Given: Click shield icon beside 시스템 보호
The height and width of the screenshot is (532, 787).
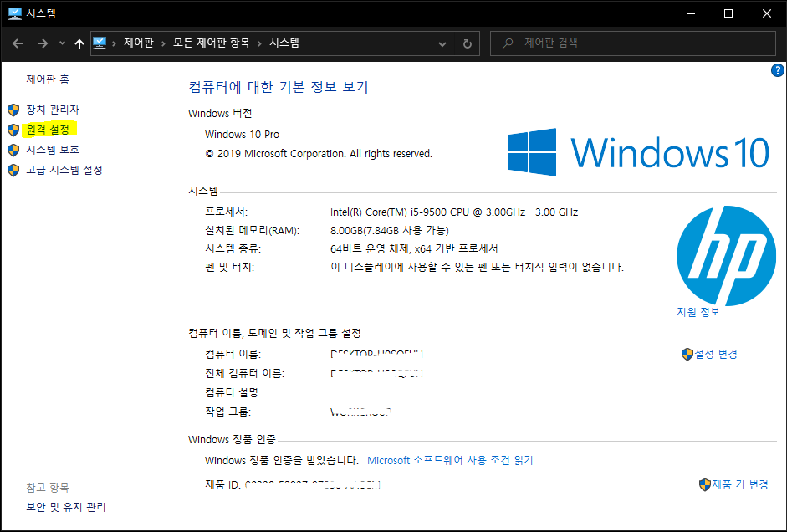Looking at the screenshot, I should click(13, 150).
